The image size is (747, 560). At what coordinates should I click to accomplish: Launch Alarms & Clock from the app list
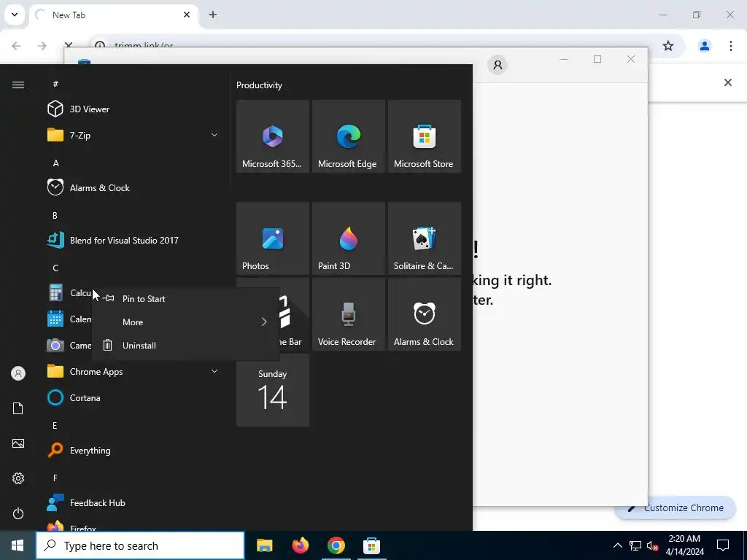[x=133, y=187]
